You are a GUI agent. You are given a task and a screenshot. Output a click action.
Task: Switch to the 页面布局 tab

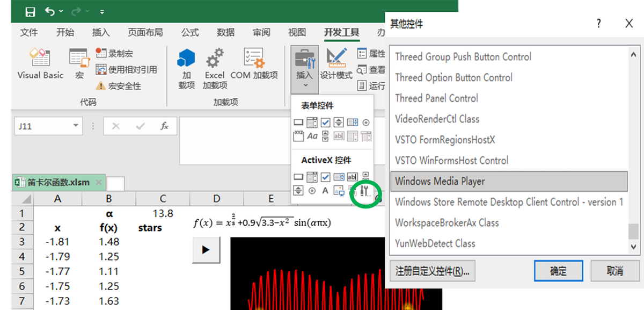[145, 32]
